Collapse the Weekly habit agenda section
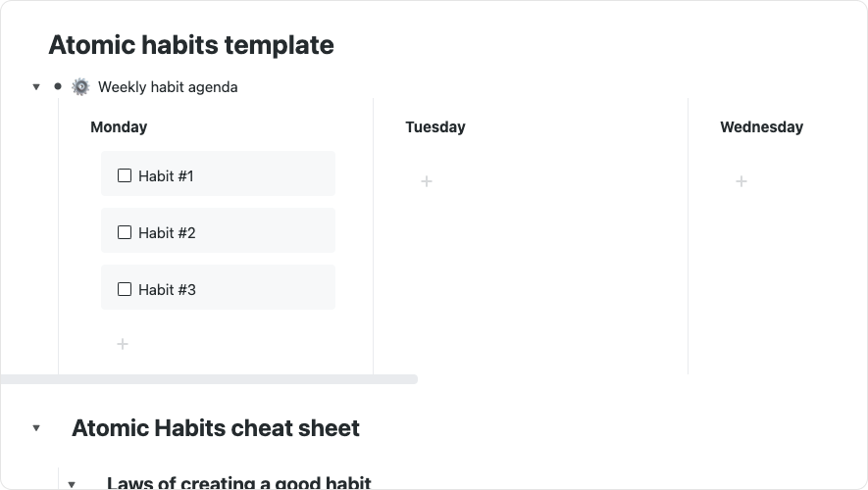 (x=36, y=87)
